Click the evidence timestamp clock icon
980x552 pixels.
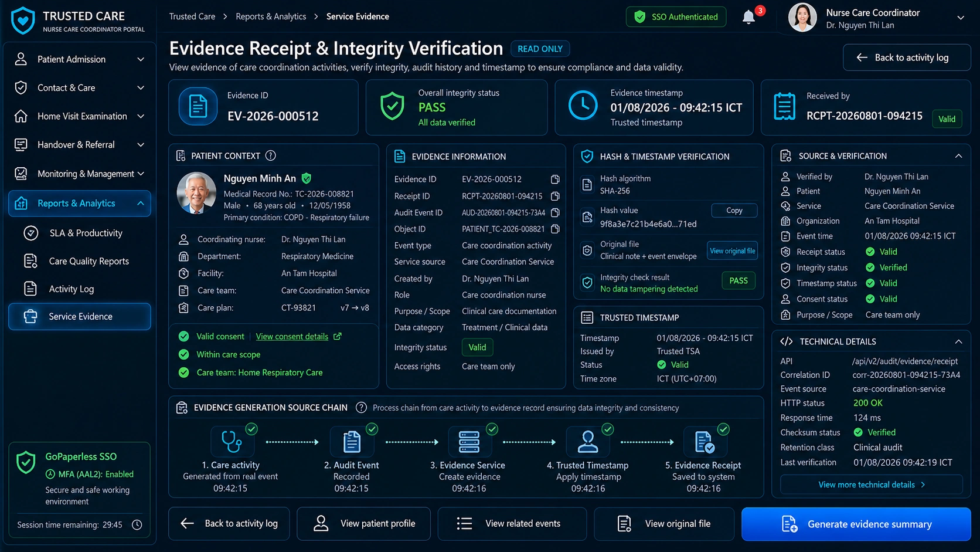pos(583,106)
